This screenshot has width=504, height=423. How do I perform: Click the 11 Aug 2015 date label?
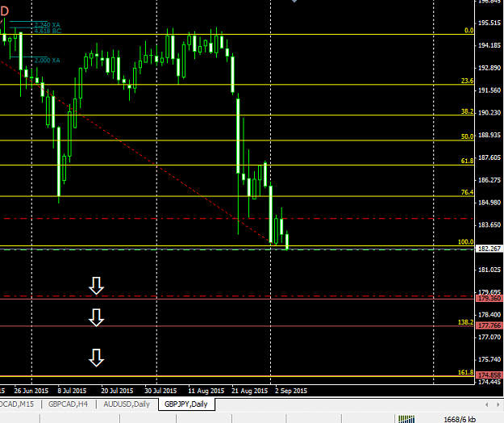coord(206,391)
